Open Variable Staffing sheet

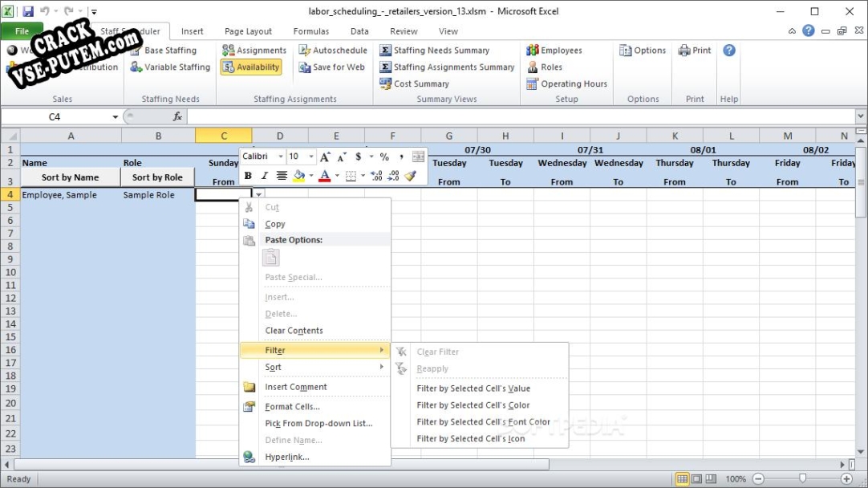pos(170,67)
